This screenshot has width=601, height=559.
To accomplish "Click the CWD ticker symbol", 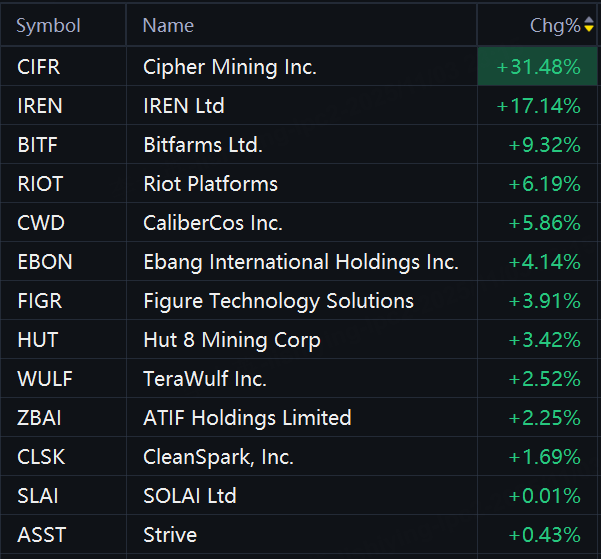I will pos(41,223).
